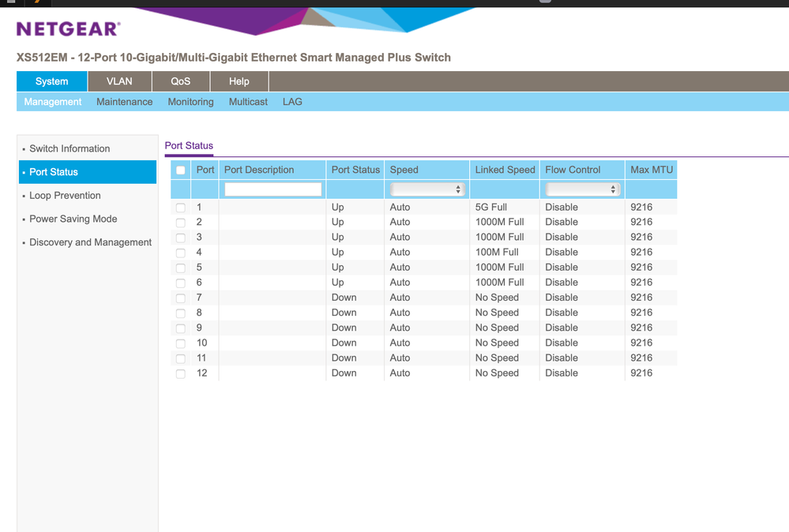Select the port 7 row checkbox

click(181, 298)
